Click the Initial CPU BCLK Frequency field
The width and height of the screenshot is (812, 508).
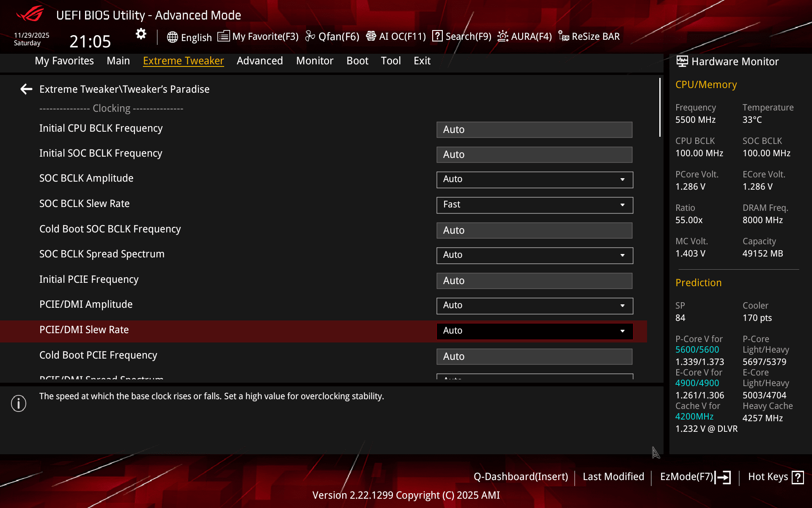(x=534, y=130)
